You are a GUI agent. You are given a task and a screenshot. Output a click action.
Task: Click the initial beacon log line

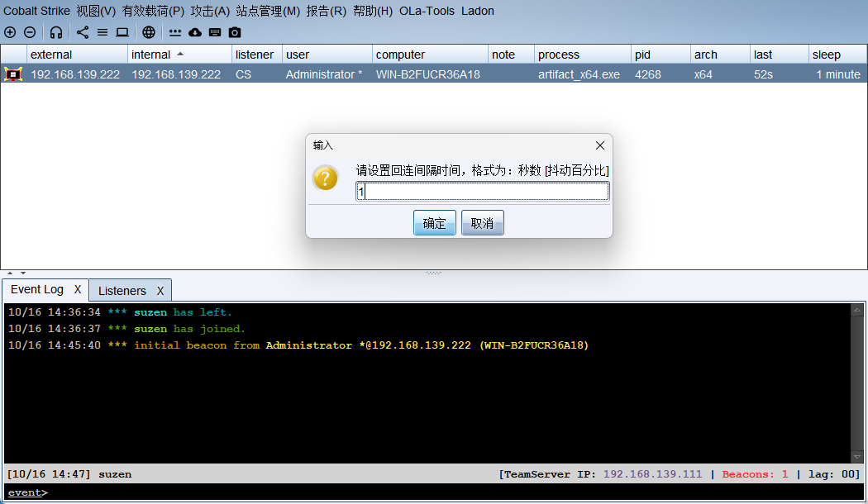click(298, 345)
